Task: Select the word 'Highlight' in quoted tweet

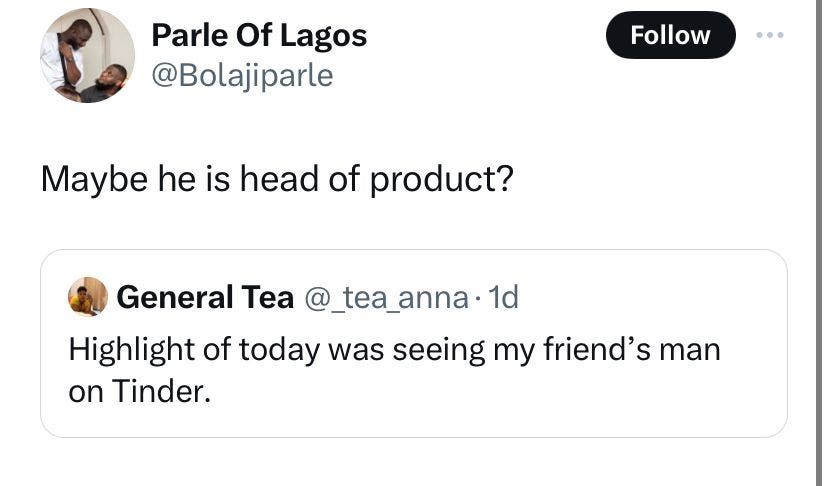Action: coord(131,350)
